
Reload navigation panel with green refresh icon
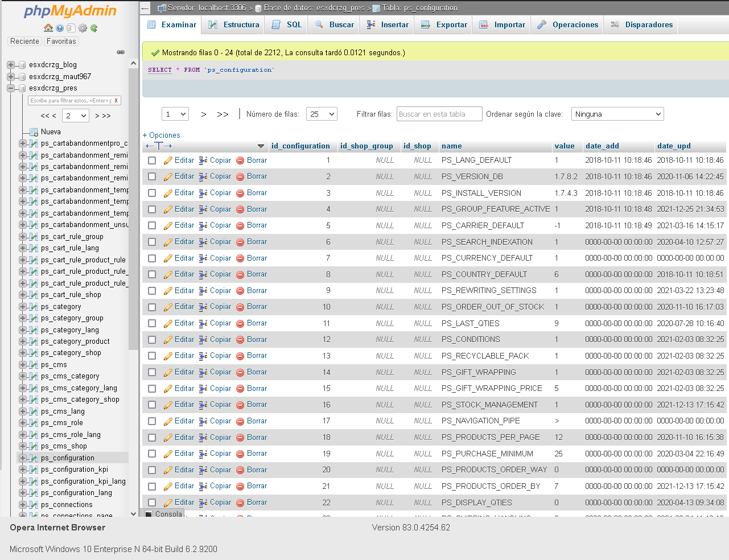94,28
